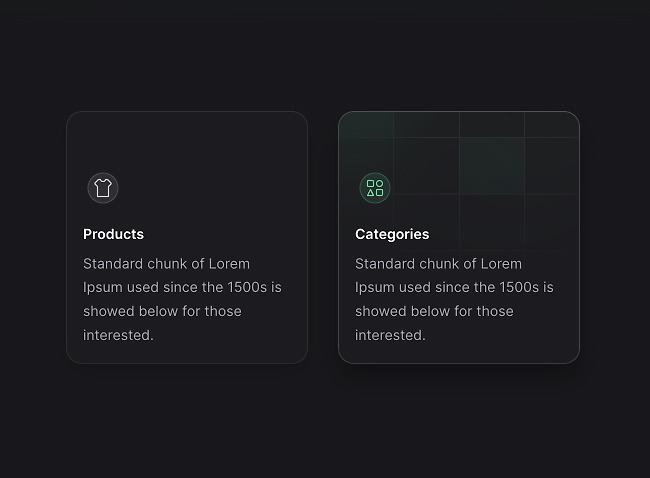Open the Categories heading
Image resolution: width=650 pixels, height=478 pixels.
point(392,234)
